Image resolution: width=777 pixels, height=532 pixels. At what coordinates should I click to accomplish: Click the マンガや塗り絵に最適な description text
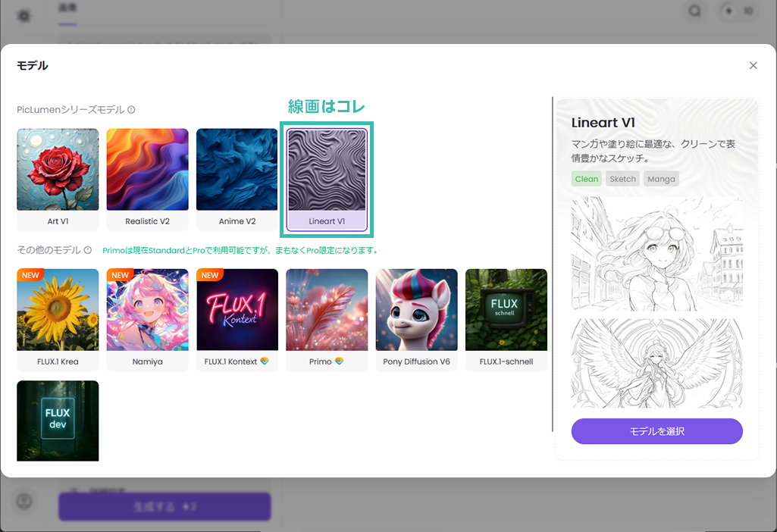pyautogui.click(x=653, y=151)
